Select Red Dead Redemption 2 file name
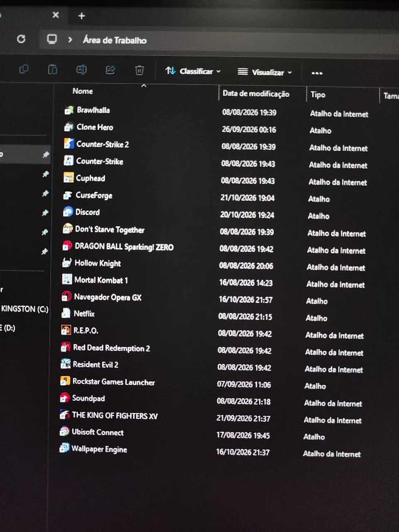This screenshot has height=532, width=399. (x=111, y=348)
